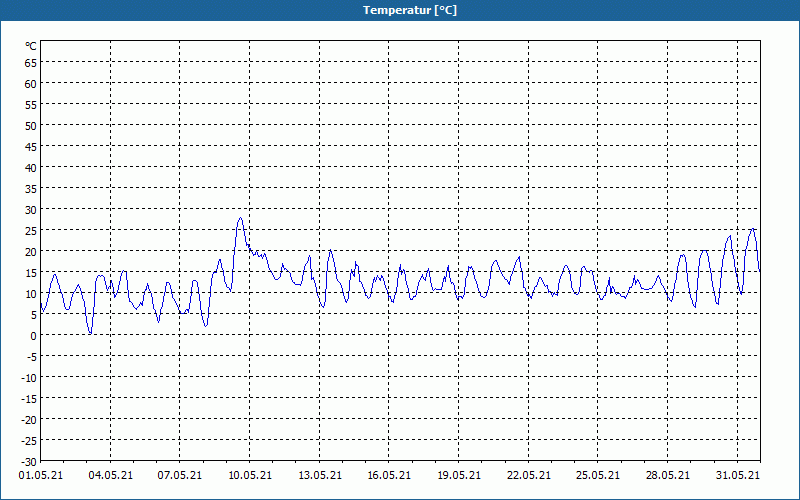Click the 45 value on the y-axis

click(31, 146)
